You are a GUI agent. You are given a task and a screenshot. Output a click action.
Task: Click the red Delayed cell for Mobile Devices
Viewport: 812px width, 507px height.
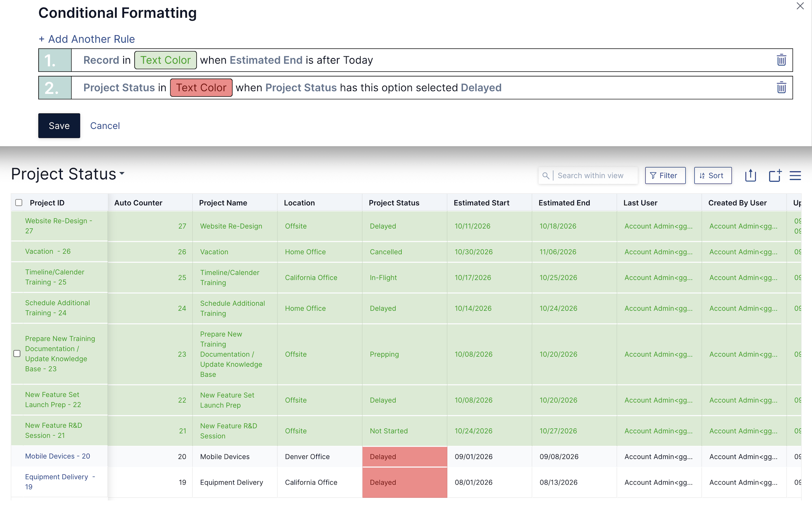point(404,456)
